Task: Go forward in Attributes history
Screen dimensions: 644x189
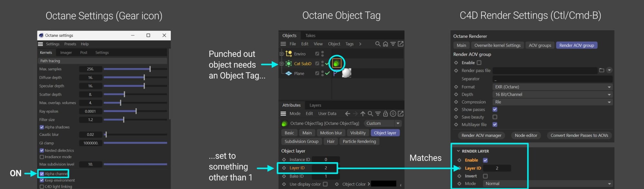Action: click(x=355, y=114)
